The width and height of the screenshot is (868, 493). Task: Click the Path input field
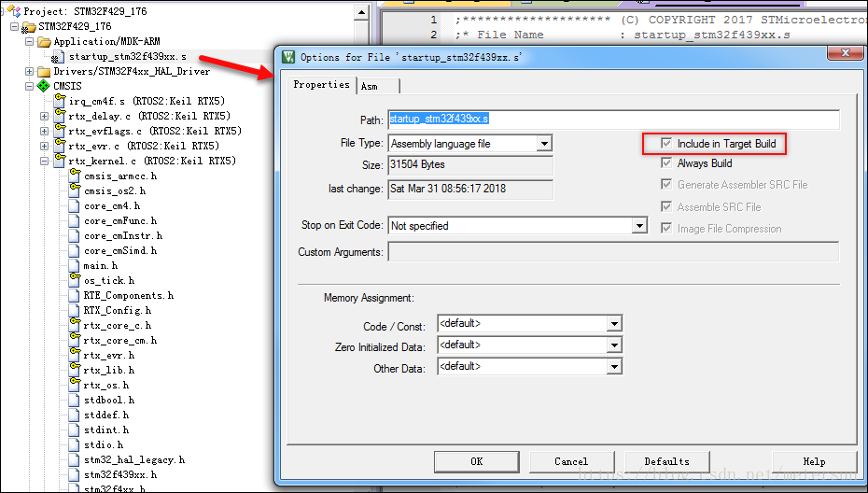coord(613,120)
